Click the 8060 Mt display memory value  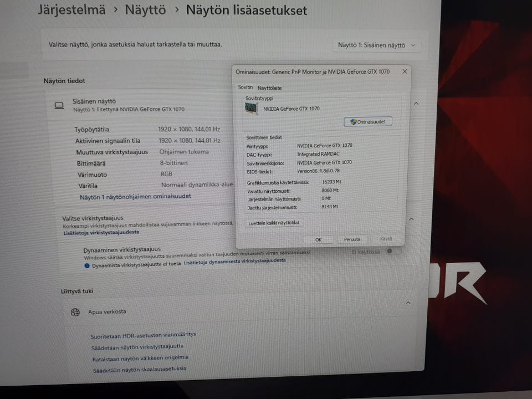(330, 190)
